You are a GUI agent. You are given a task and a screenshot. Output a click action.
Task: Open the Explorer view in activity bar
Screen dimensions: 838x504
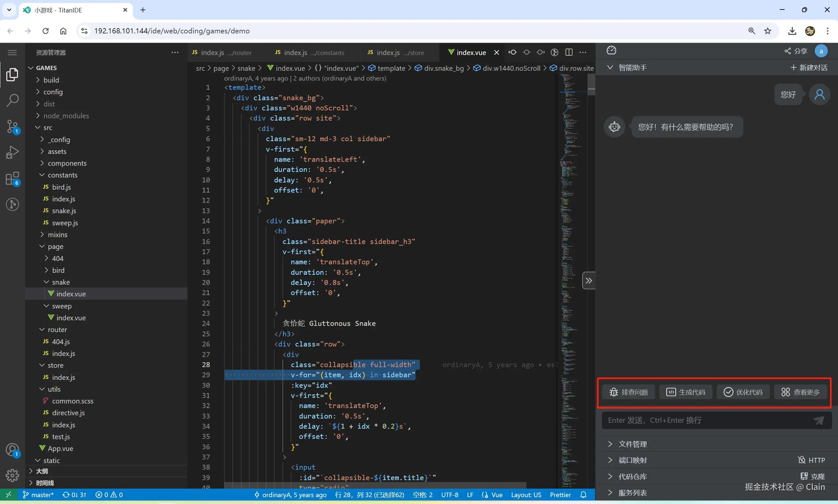tap(12, 74)
